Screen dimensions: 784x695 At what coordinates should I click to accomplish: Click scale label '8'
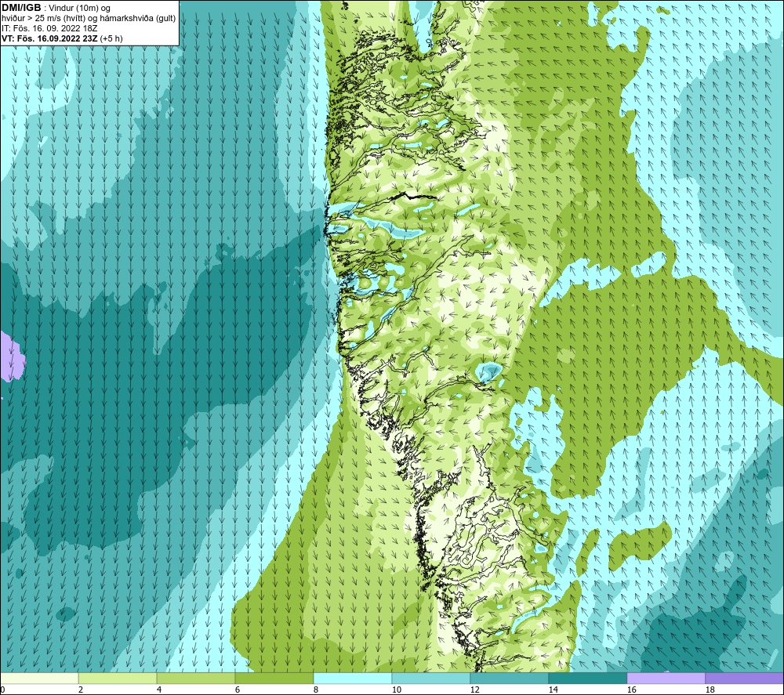point(315,690)
